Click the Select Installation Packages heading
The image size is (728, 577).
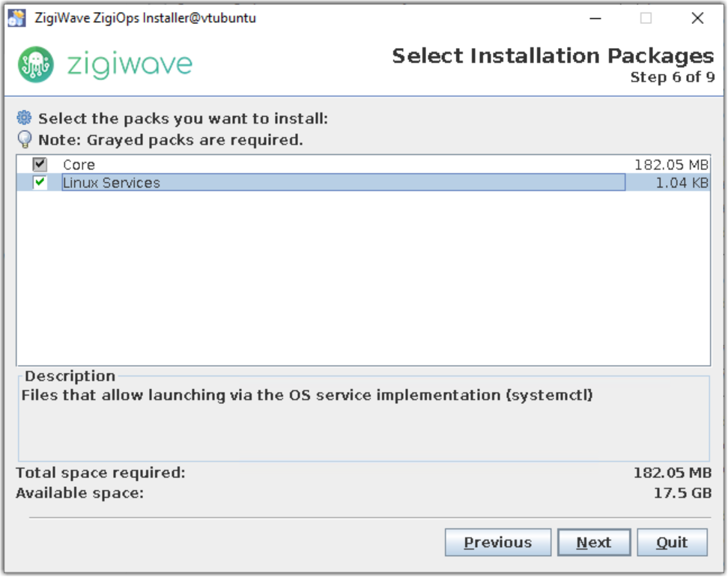(553, 56)
